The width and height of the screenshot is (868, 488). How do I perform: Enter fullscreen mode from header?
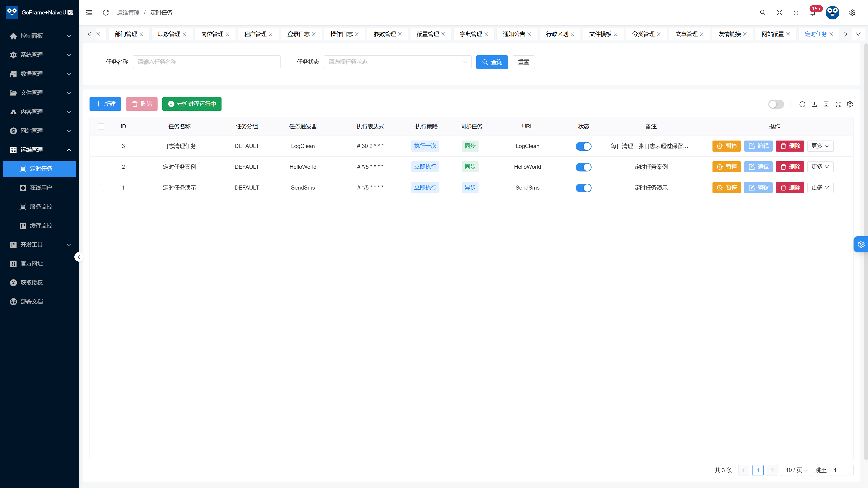tap(779, 12)
